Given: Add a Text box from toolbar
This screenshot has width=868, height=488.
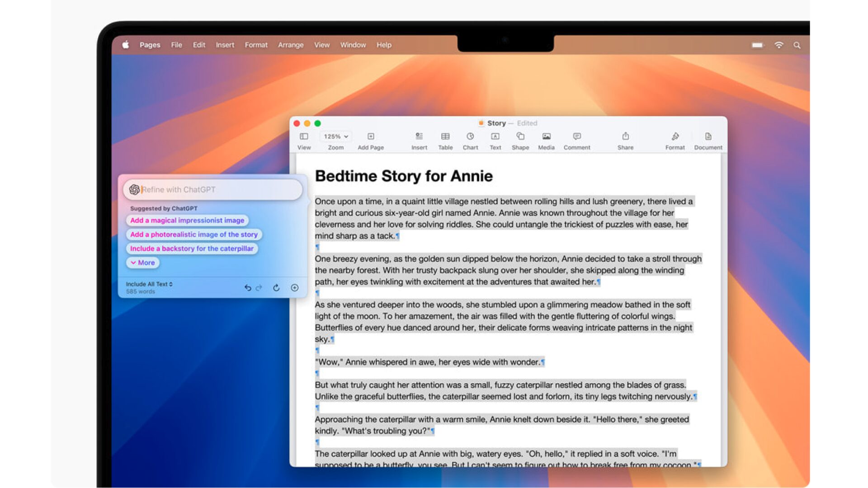Looking at the screenshot, I should pyautogui.click(x=495, y=136).
